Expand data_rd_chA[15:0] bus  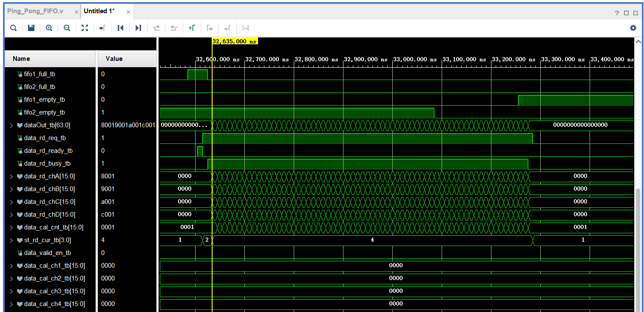(x=11, y=176)
